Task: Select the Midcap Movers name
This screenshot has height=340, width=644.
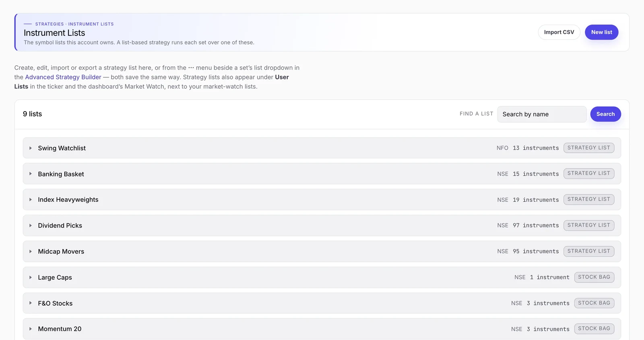Action: 61,251
